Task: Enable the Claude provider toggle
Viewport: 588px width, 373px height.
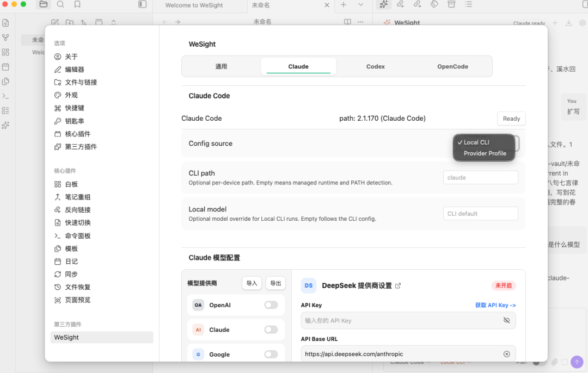Action: click(x=271, y=330)
